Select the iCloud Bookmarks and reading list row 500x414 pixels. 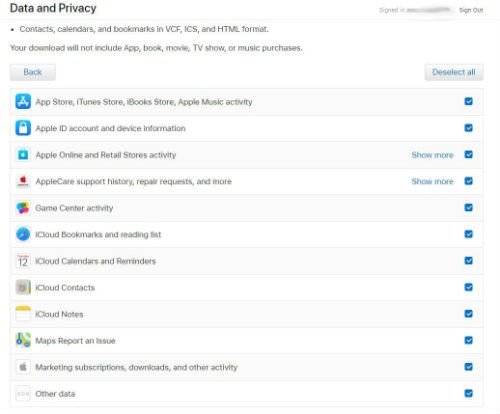click(x=247, y=234)
